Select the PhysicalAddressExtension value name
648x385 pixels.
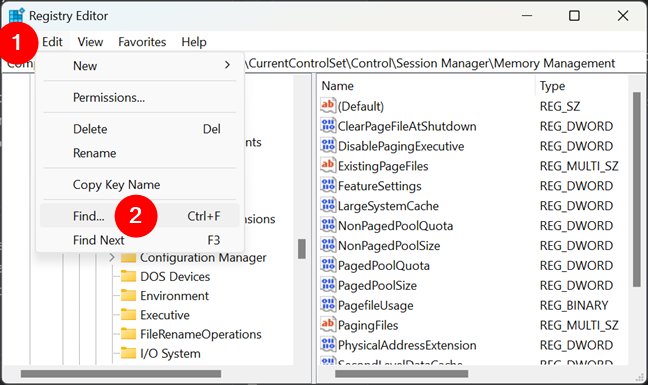407,345
